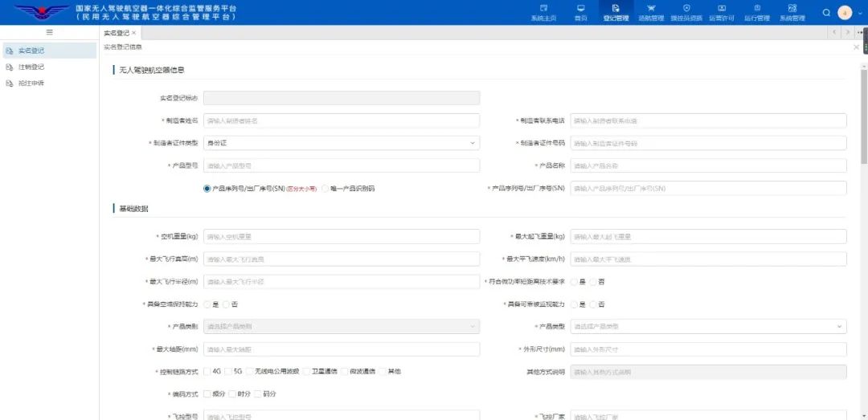This screenshot has width=868, height=420.
Task: Close the 实名登记信息 panel X icon
Action: [857, 47]
